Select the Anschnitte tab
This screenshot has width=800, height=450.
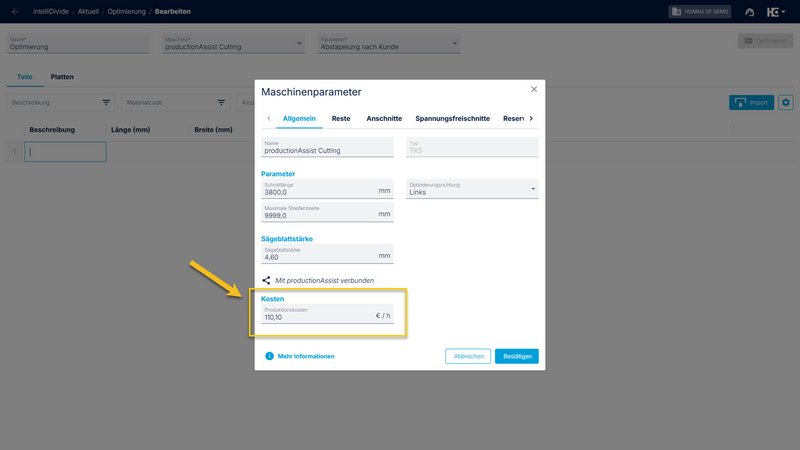coord(384,118)
